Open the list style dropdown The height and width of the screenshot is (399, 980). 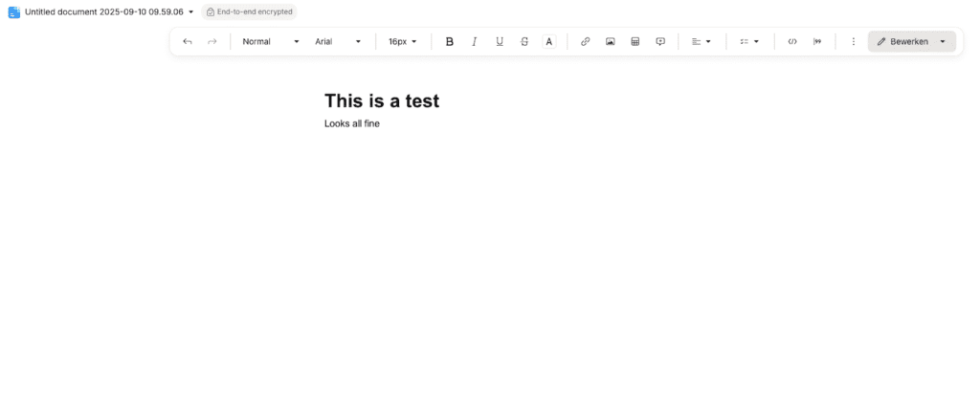[749, 42]
